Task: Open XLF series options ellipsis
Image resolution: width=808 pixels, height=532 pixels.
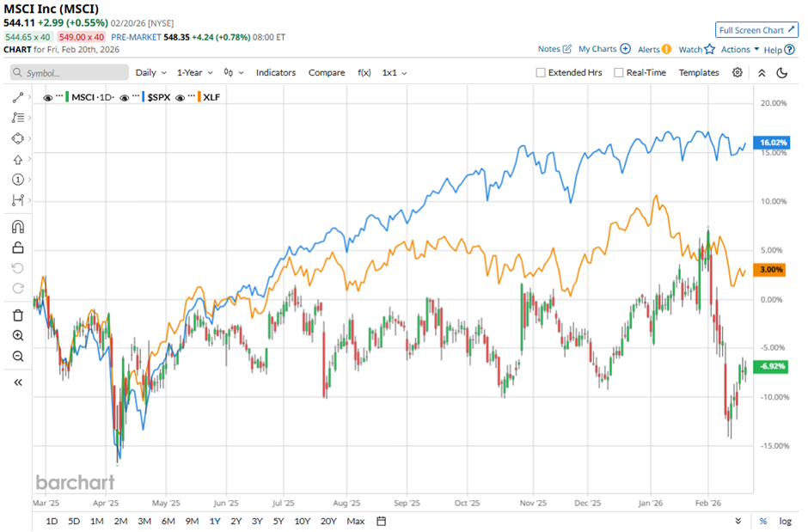Action: click(191, 95)
